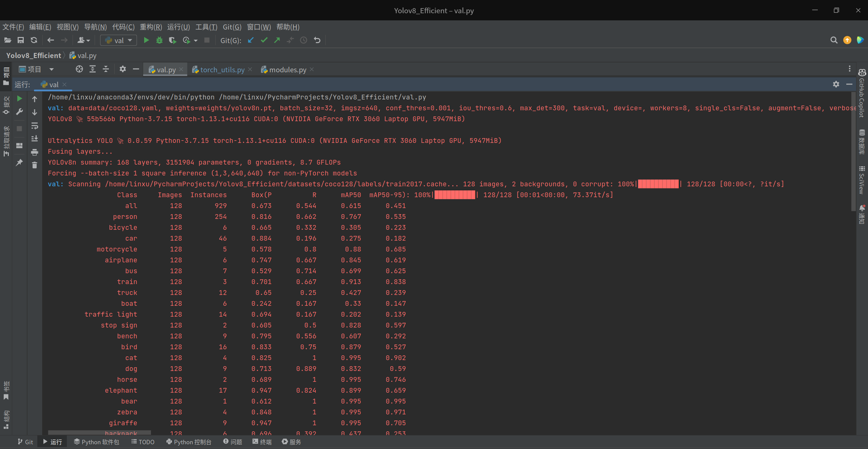Click the Git update project arrow
The image size is (868, 449).
point(251,40)
